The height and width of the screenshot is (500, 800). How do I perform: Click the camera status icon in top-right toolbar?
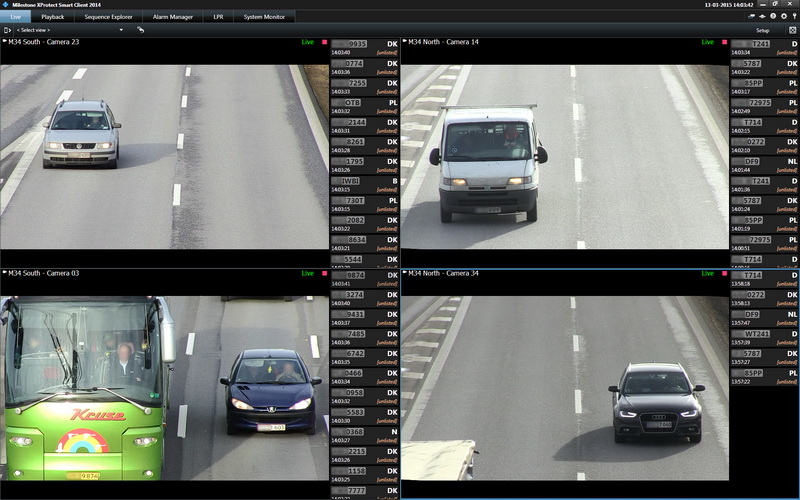pyautogui.click(x=751, y=17)
